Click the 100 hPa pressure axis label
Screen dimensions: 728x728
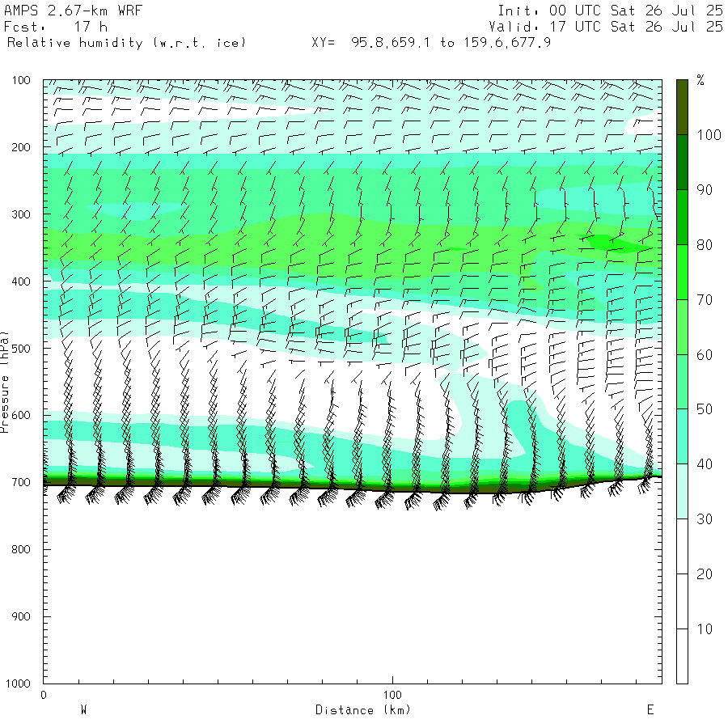pos(21,80)
